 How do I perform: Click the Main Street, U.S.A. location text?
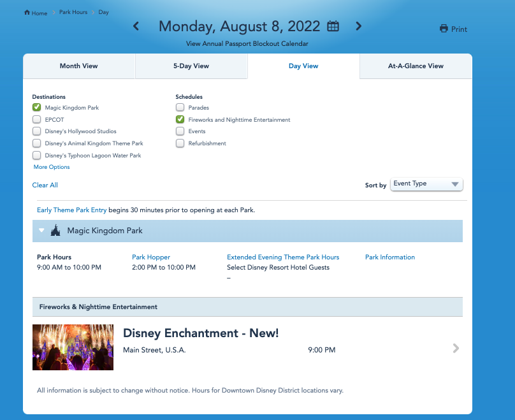pos(154,350)
